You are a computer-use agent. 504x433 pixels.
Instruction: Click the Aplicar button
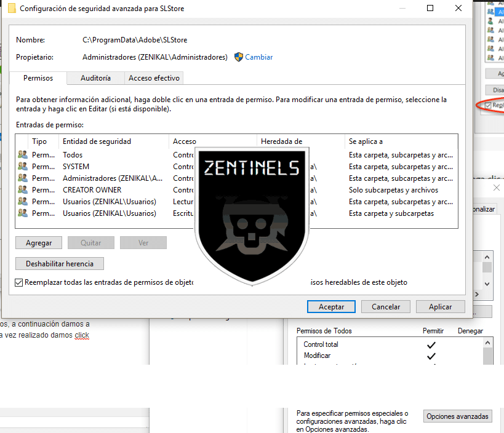click(x=441, y=307)
